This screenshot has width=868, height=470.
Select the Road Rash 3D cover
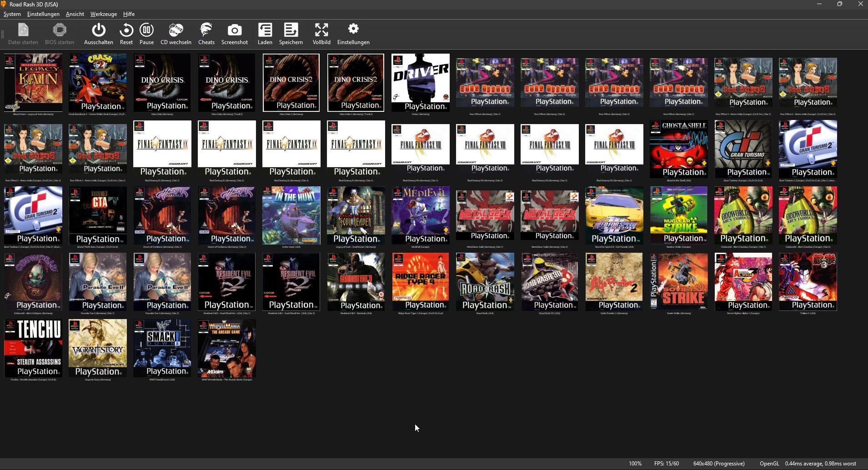[550, 282]
